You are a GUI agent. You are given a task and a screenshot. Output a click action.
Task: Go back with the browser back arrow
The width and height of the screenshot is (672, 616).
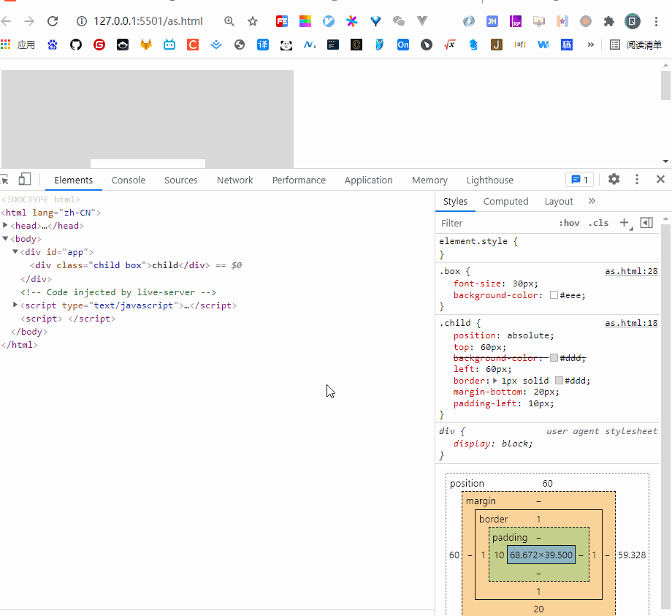click(6, 21)
